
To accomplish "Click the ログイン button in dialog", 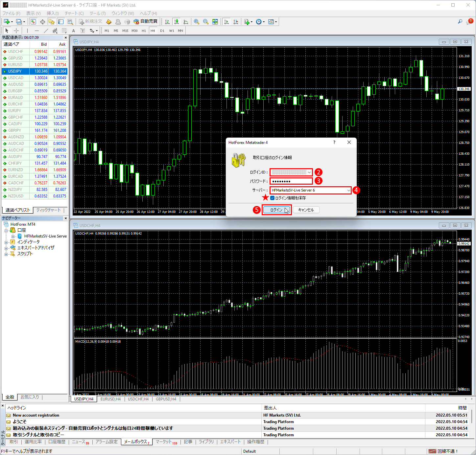I will pyautogui.click(x=276, y=210).
